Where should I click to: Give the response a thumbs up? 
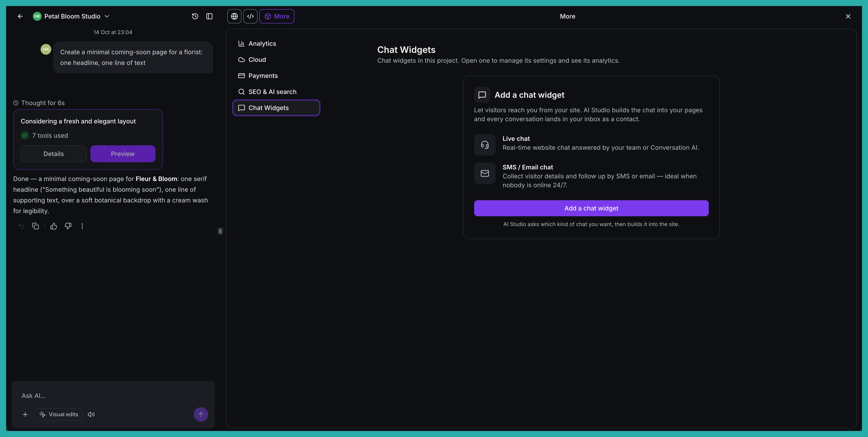point(54,226)
